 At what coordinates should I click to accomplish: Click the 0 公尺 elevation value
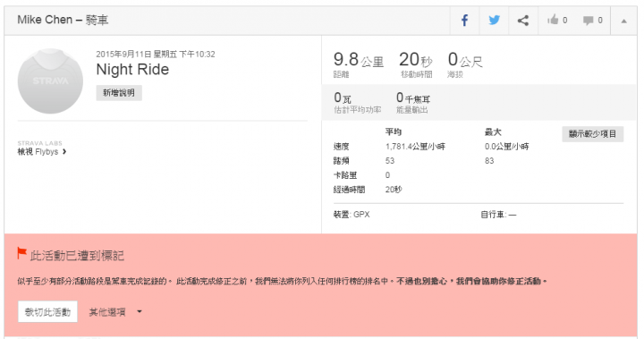pos(465,60)
